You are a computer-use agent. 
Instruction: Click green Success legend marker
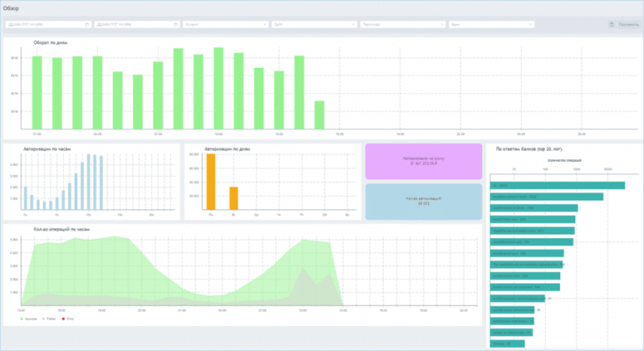pyautogui.click(x=20, y=319)
